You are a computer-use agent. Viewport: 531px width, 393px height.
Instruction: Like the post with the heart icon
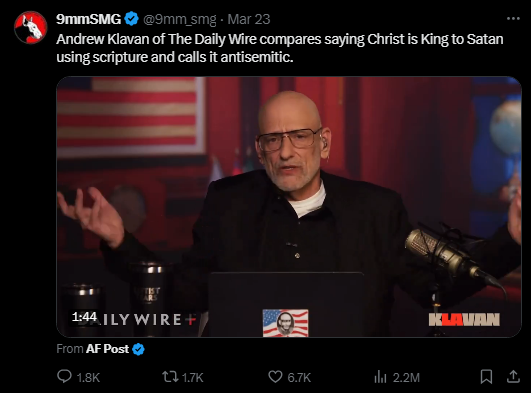coord(275,377)
